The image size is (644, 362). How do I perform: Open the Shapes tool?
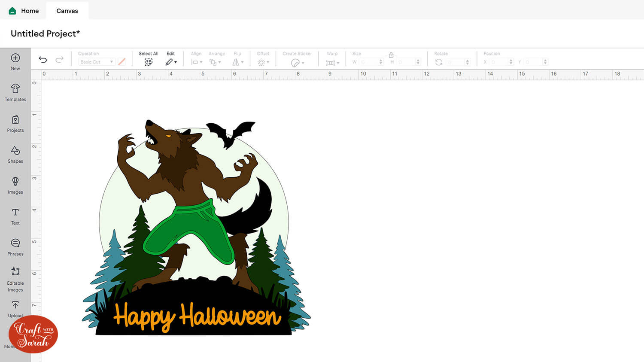click(15, 155)
